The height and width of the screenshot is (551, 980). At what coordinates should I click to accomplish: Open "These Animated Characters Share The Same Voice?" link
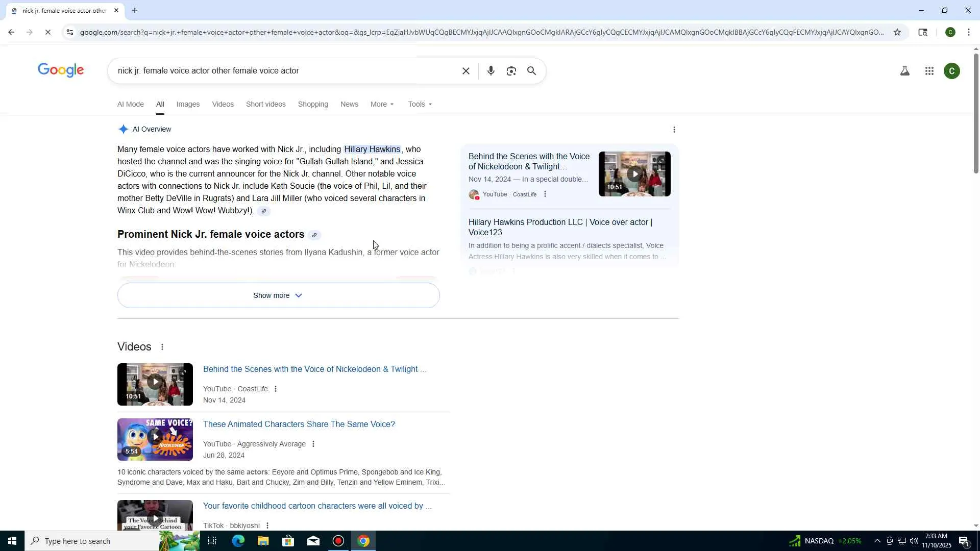pyautogui.click(x=299, y=424)
